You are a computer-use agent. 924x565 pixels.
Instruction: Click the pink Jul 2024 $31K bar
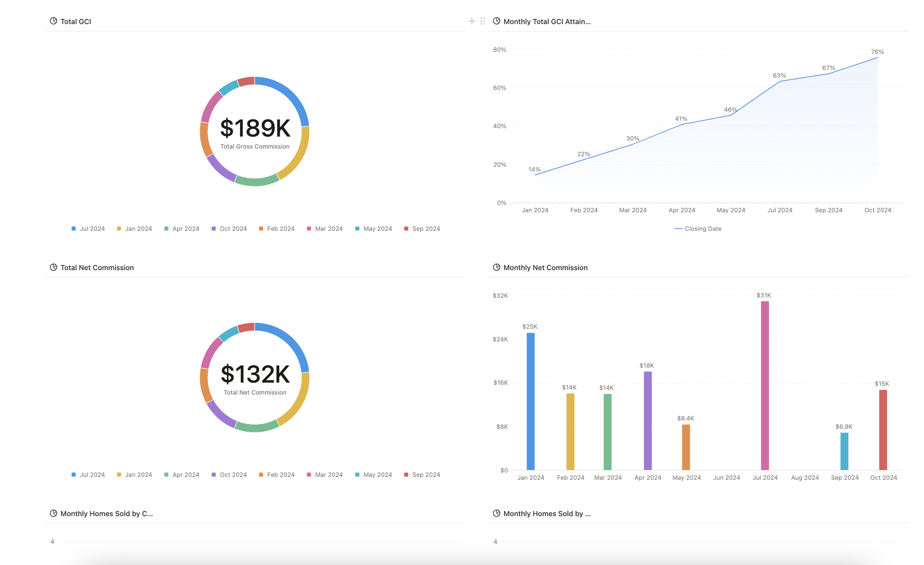click(765, 386)
